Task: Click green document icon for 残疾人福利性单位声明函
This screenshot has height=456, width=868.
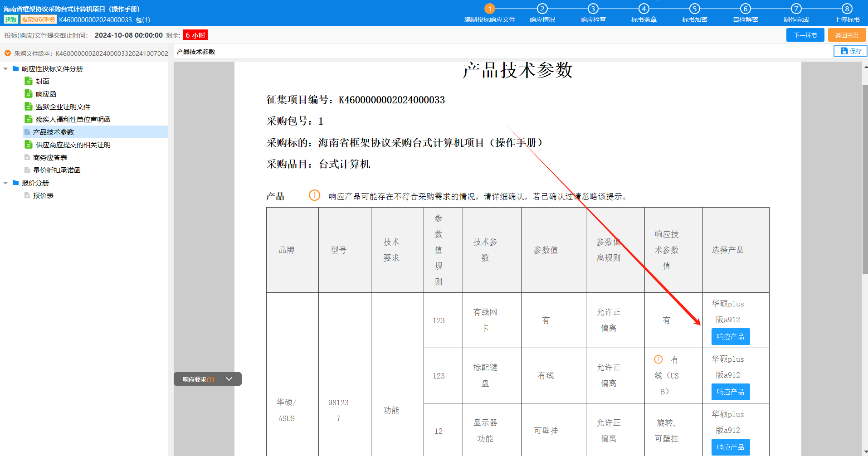Action: [29, 119]
